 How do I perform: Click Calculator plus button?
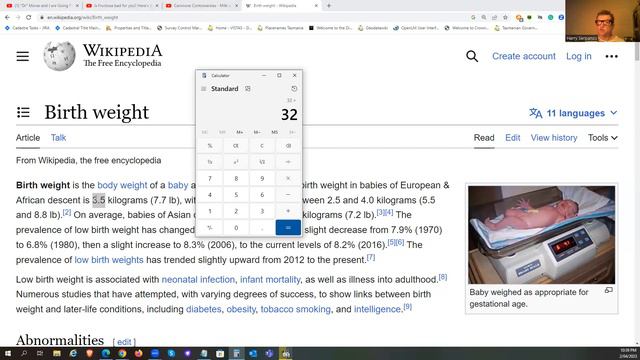(288, 211)
